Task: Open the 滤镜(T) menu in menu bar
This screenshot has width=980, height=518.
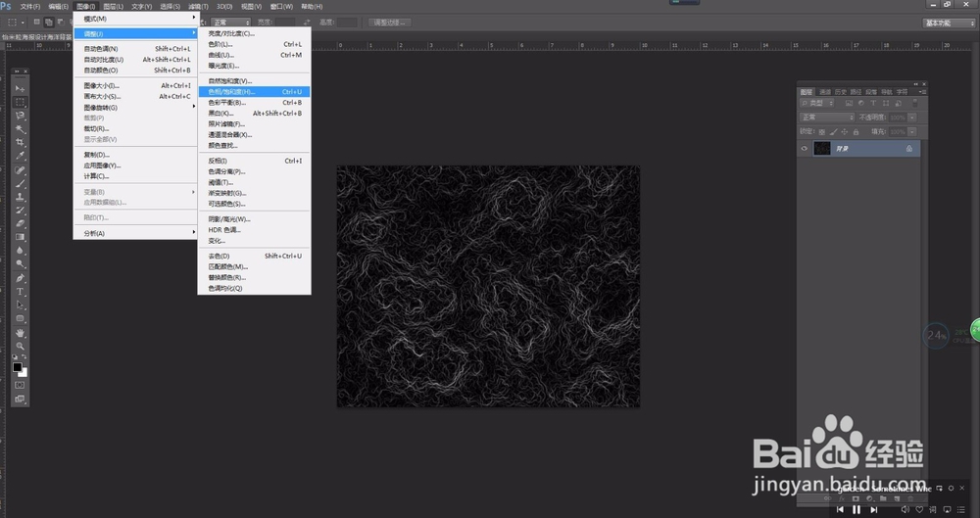Action: click(x=198, y=7)
